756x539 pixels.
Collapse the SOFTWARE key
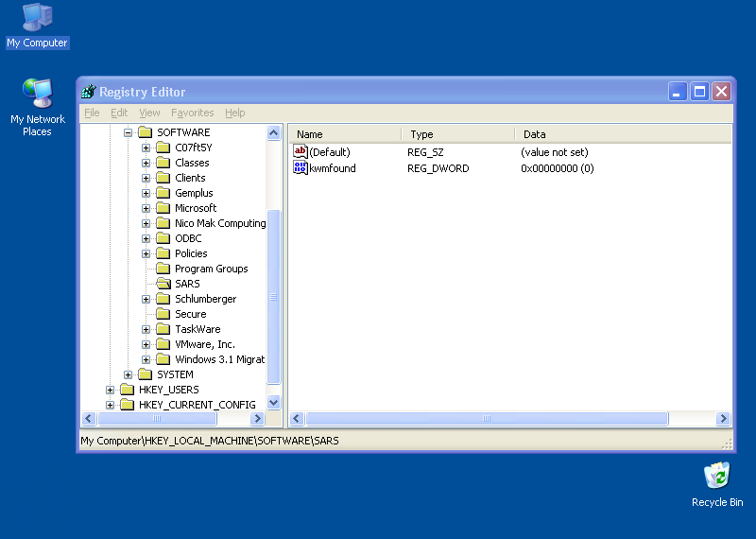[x=128, y=132]
